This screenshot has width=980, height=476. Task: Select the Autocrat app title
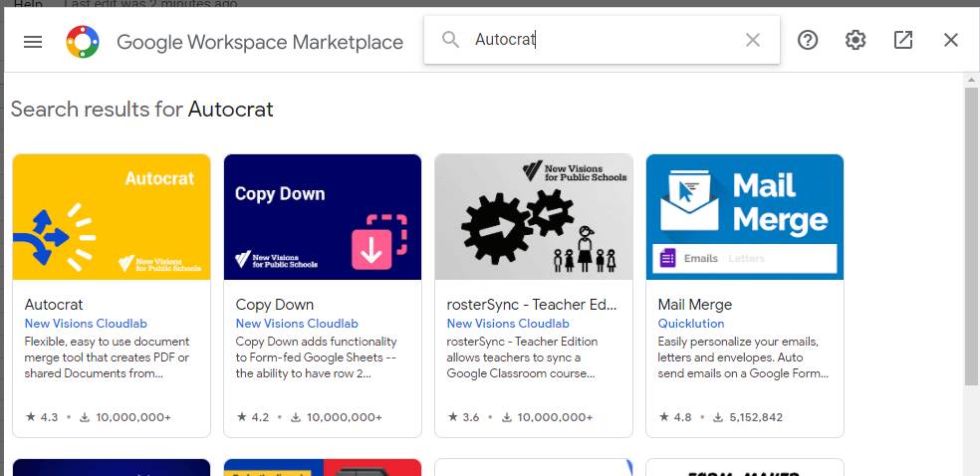click(x=54, y=305)
